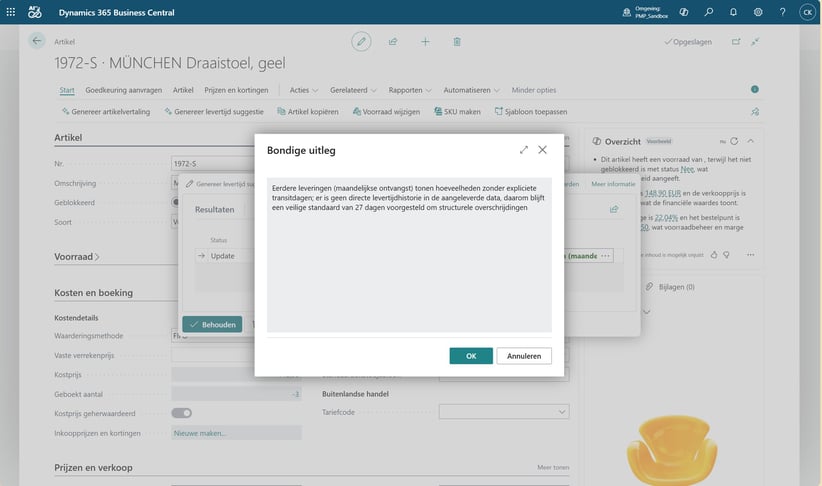Add a new record with plus icon
Image resolution: width=822 pixels, height=486 pixels.
(x=425, y=41)
